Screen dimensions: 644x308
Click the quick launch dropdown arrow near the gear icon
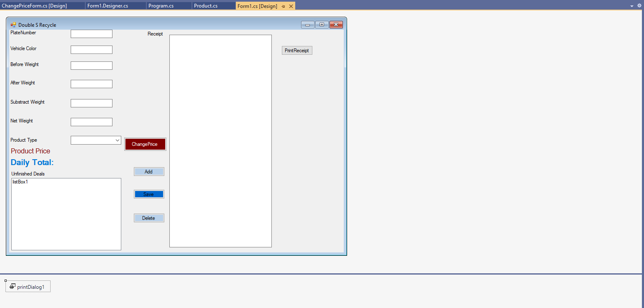pos(631,5)
